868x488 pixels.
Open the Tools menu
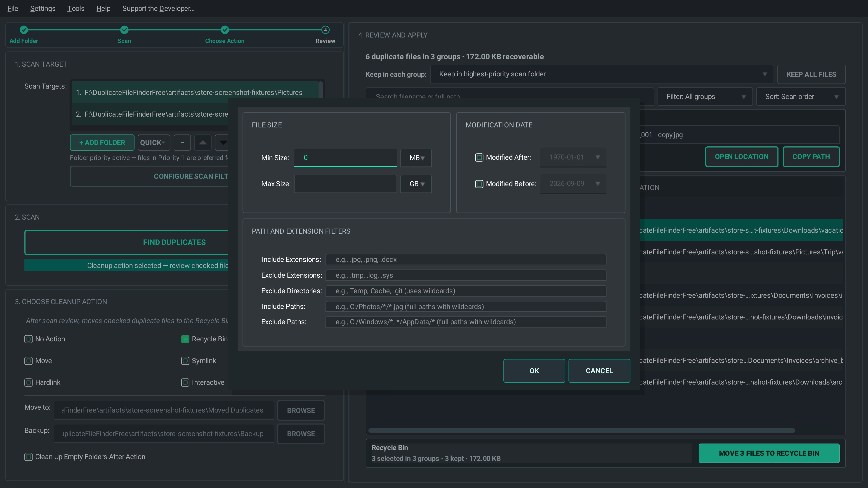point(76,8)
